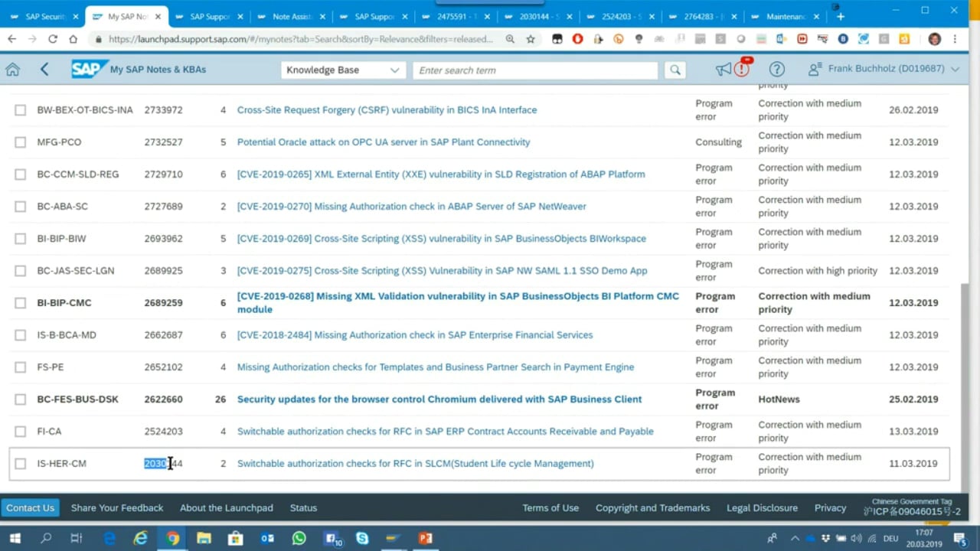The image size is (980, 551).
Task: Check the BC-FES-BUS-DSK row checkbox
Action: (21, 399)
